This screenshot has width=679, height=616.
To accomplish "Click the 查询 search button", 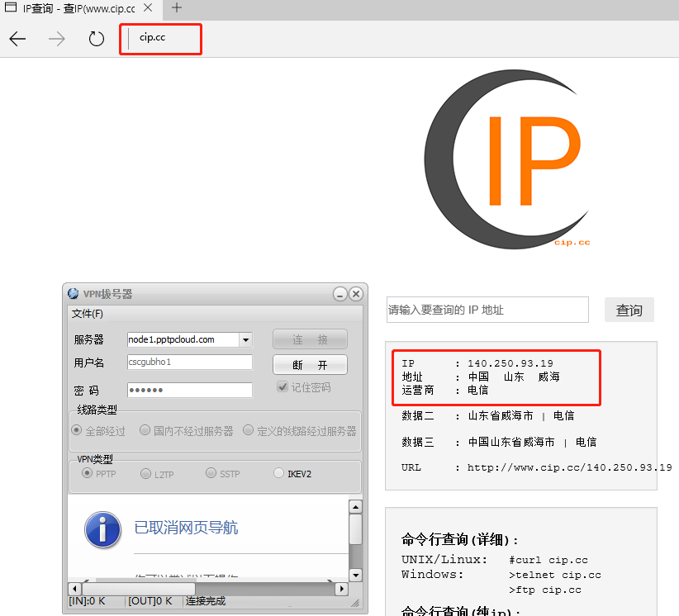I will click(629, 310).
